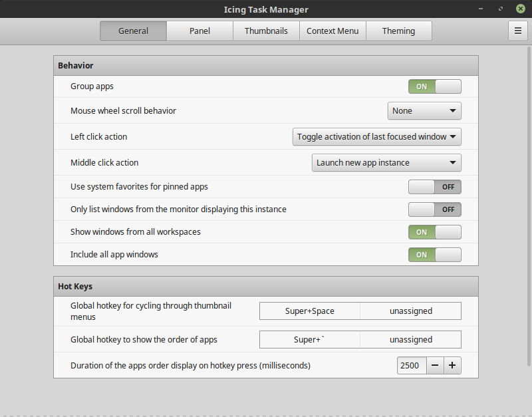The height and width of the screenshot is (417, 532).
Task: Open the Left click action dropdown
Action: (x=376, y=136)
